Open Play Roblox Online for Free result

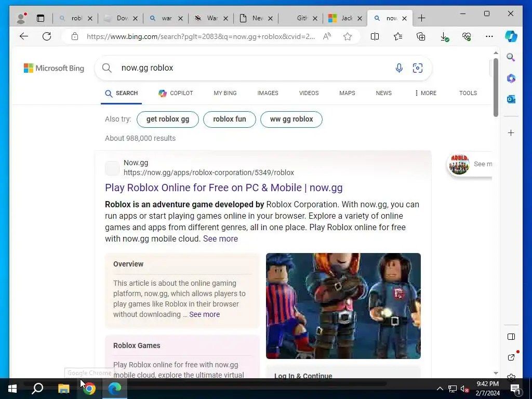tap(223, 188)
